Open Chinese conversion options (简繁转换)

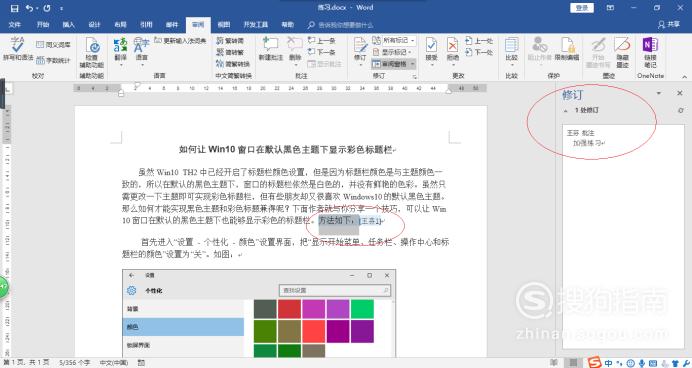coord(233,64)
